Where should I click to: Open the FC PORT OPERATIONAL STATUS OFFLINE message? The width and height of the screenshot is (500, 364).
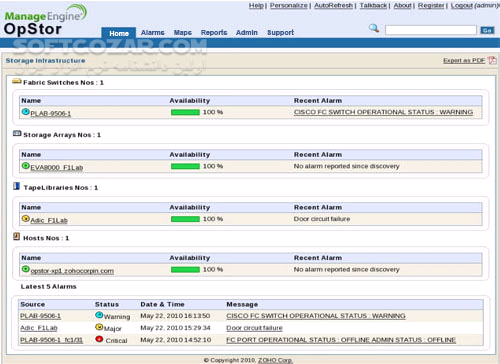341,340
